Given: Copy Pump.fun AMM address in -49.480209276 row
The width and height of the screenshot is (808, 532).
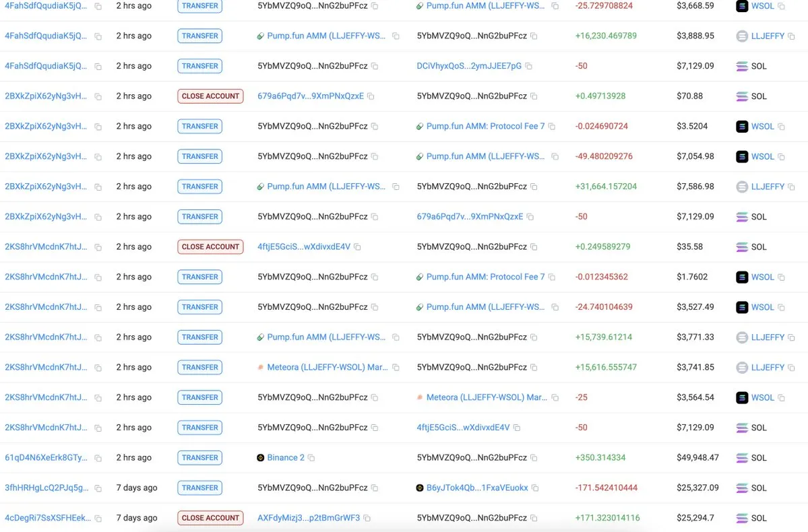Looking at the screenshot, I should [x=555, y=156].
